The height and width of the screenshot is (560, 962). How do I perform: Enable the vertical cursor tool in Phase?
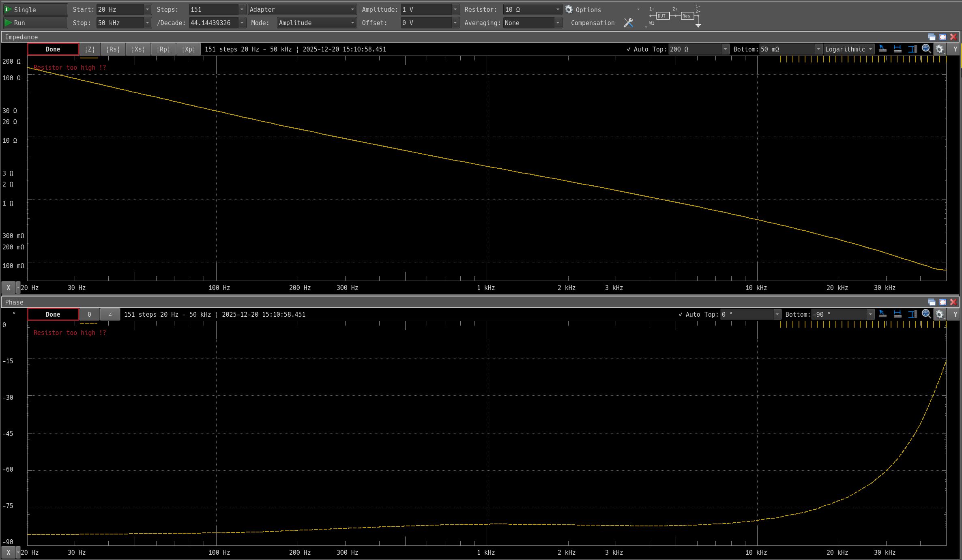[912, 314]
